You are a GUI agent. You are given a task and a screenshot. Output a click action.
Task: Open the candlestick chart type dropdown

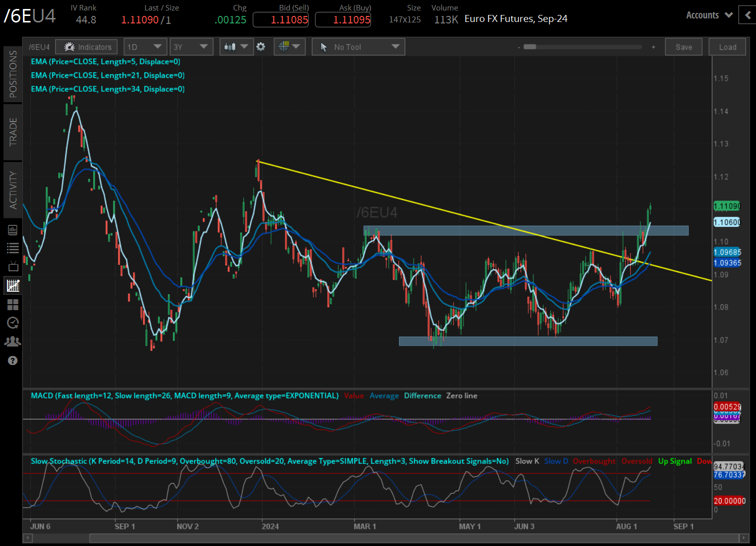coord(236,47)
